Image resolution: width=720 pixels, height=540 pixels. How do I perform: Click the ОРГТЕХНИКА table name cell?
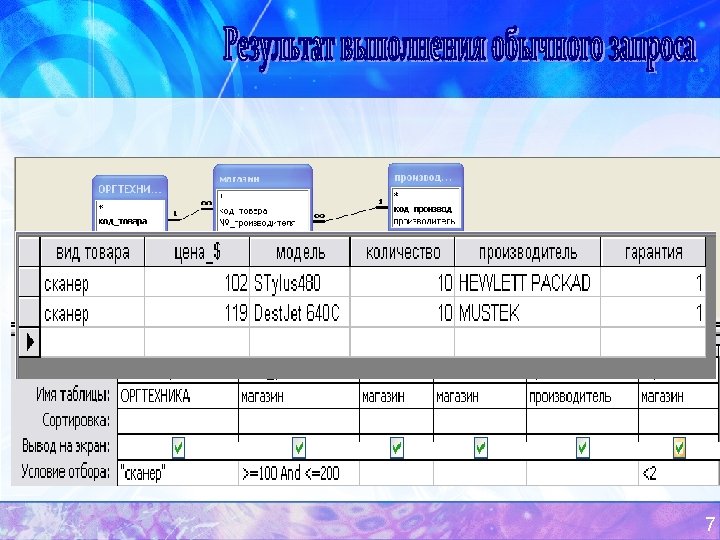coord(178,396)
